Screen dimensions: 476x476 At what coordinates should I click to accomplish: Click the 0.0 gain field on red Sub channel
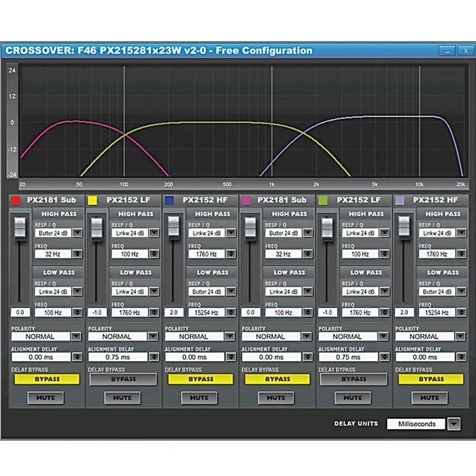click(20, 312)
